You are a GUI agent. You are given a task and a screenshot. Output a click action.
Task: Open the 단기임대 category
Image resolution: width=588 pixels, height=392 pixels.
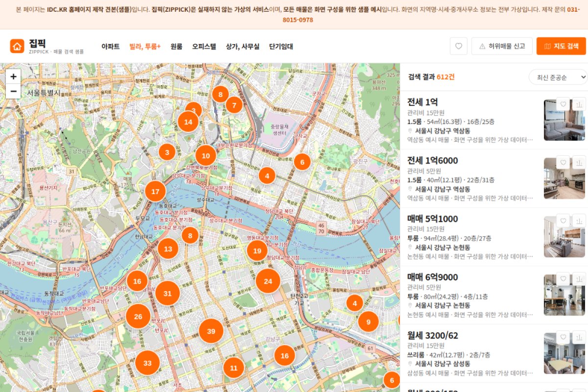(x=281, y=47)
